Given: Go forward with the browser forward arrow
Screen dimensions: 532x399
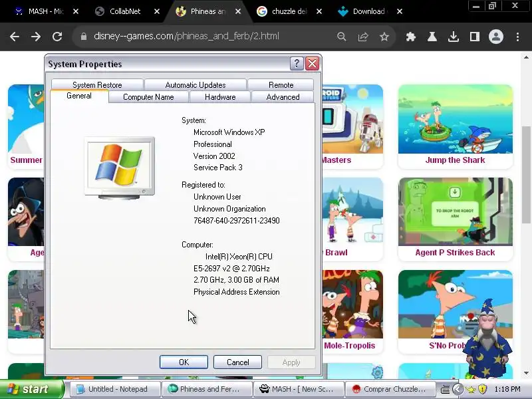Looking at the screenshot, I should 36,37.
